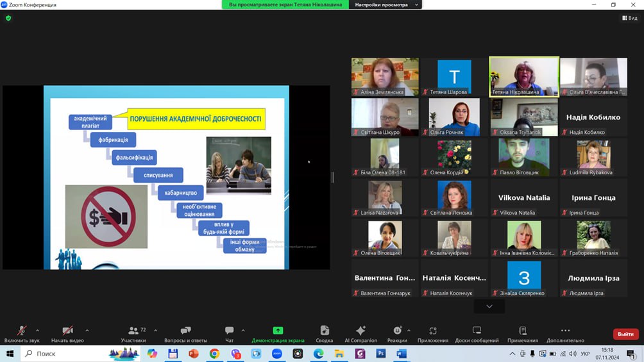The height and width of the screenshot is (362, 644).
Task: Change layout with the Вид button
Action: [630, 18]
